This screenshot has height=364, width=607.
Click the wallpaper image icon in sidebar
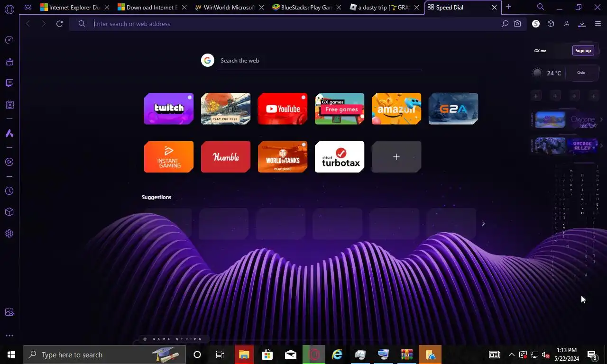pyautogui.click(x=9, y=312)
